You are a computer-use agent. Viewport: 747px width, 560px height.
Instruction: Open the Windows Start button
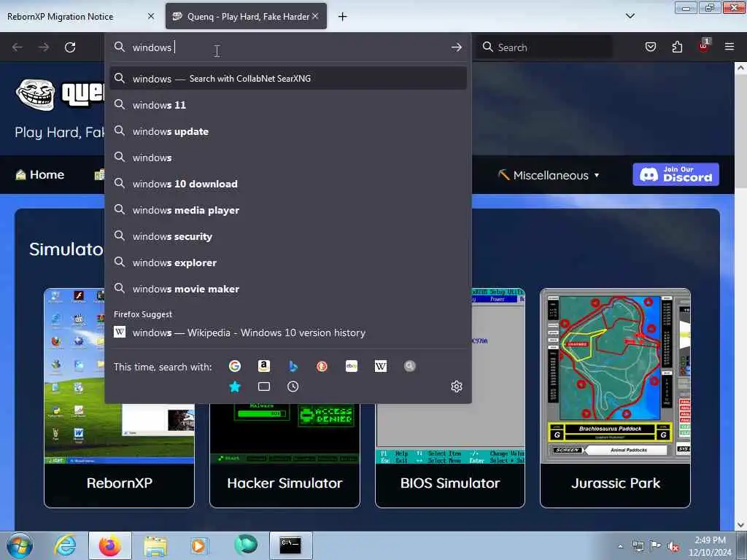(x=20, y=545)
